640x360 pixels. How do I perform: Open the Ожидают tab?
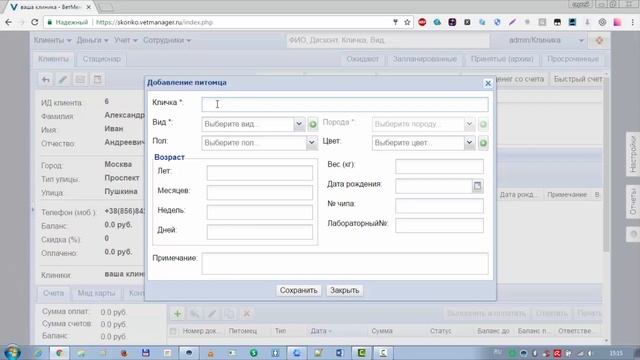coord(362,59)
